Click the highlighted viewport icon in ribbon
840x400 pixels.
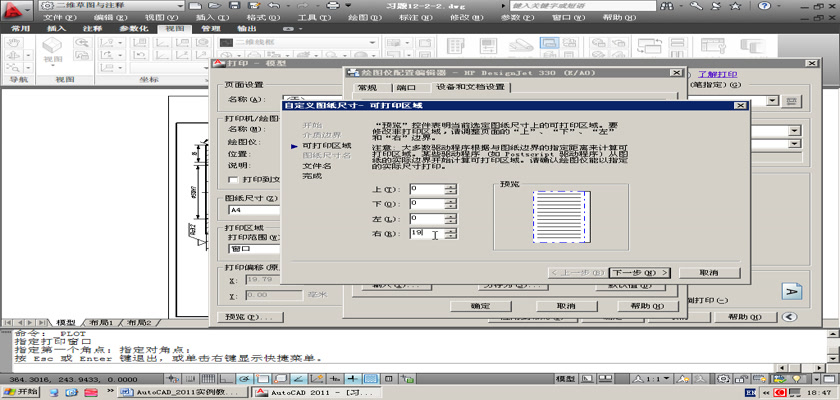coord(549,43)
